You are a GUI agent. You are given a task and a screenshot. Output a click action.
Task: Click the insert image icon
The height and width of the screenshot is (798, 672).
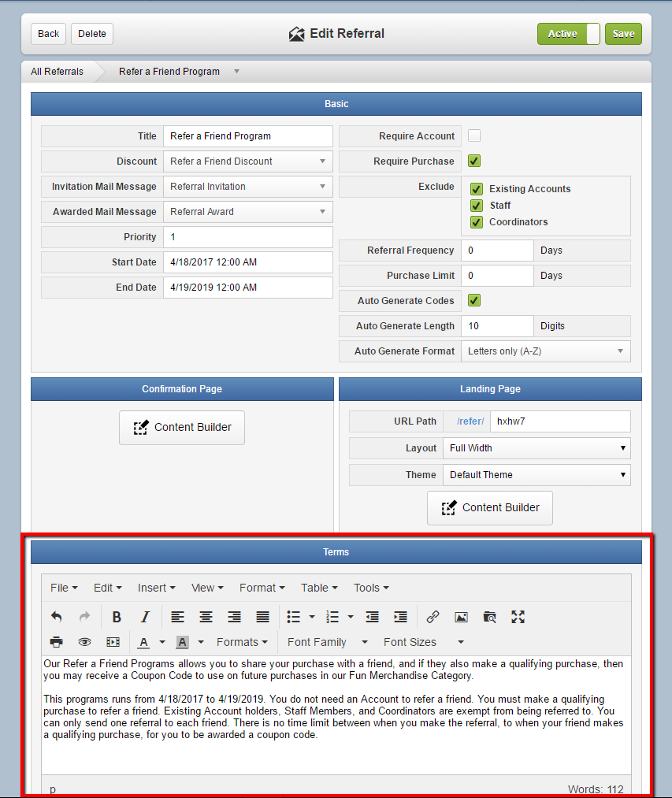tap(461, 617)
